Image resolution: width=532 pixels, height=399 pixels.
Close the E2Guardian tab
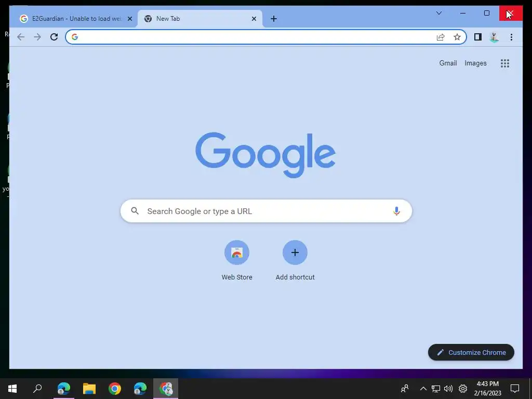[129, 19]
